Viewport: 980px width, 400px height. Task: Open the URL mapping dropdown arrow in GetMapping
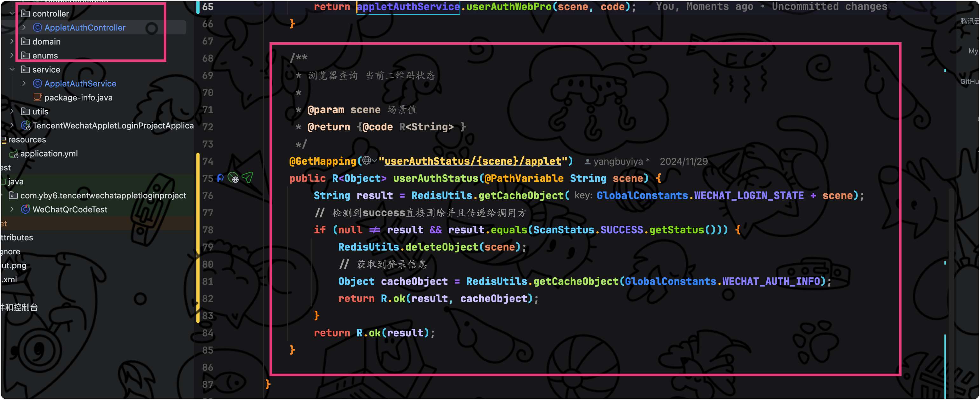[375, 161]
